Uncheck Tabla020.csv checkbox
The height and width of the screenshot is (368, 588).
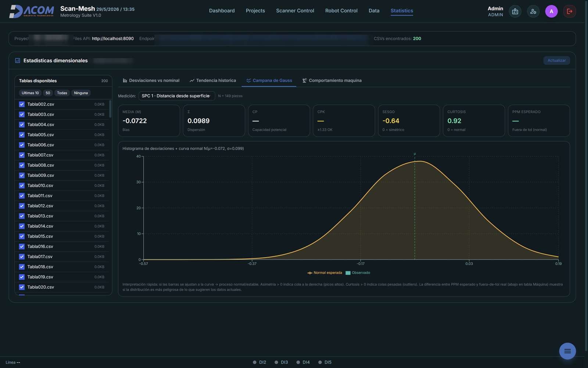coord(22,287)
